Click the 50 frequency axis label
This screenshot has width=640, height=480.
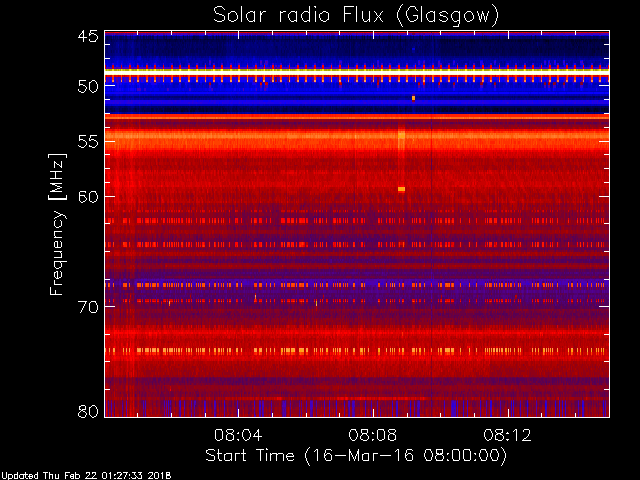88,87
